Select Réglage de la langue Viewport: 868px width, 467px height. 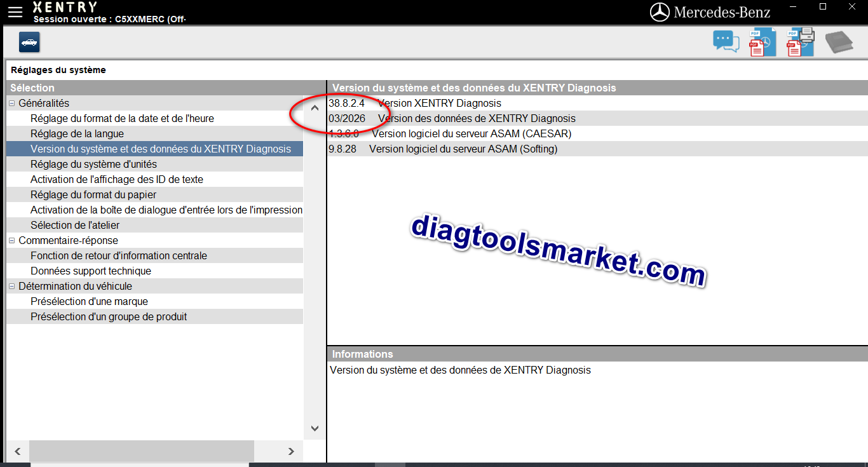tap(77, 133)
